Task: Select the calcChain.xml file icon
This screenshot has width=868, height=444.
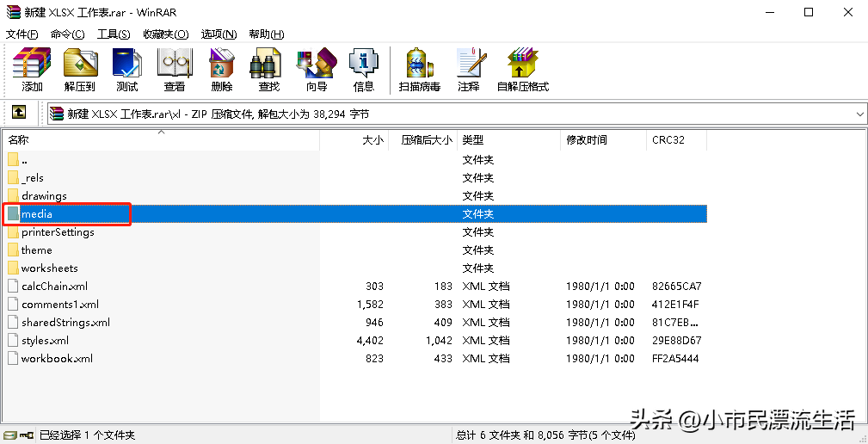Action: tap(13, 287)
